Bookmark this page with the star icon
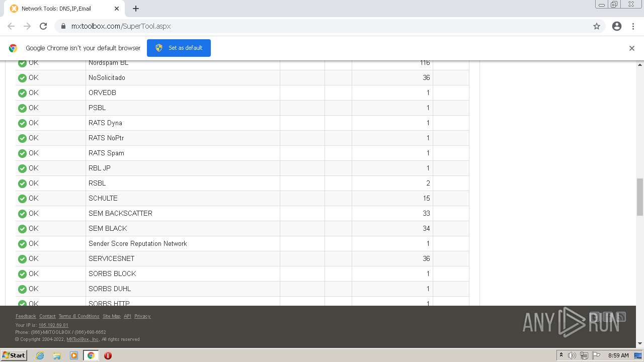Image resolution: width=644 pixels, height=362 pixels. (597, 26)
